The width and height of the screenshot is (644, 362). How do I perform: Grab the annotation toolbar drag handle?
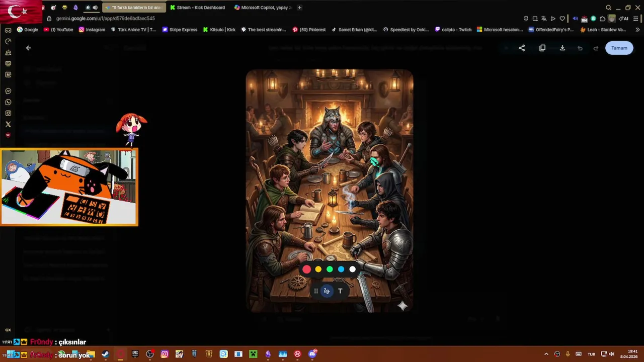tap(316, 291)
